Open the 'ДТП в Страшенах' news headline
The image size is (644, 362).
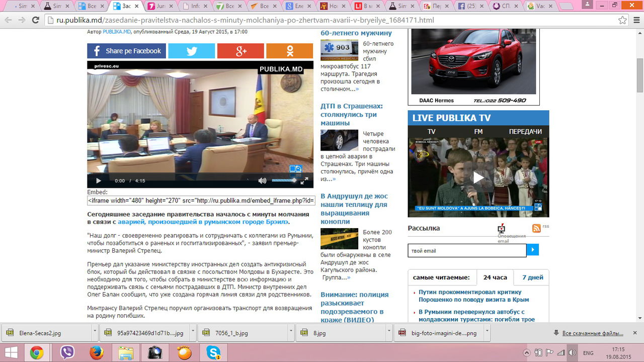352,114
